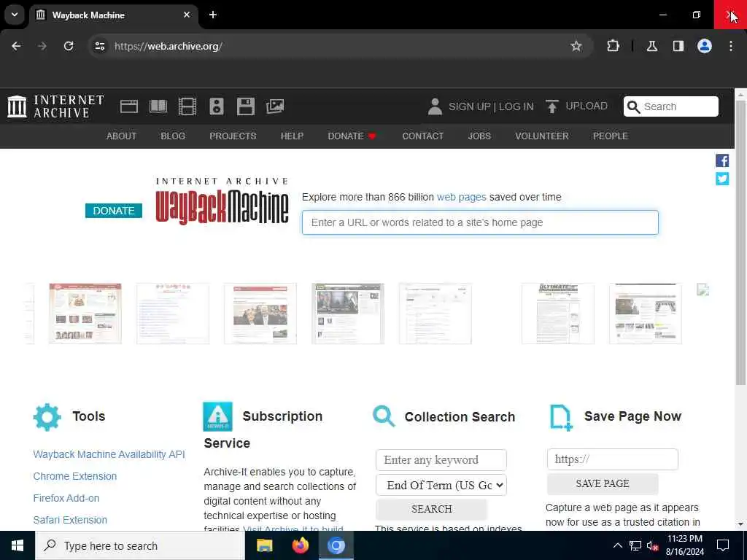Click the browser address bar URL

[x=169, y=46]
